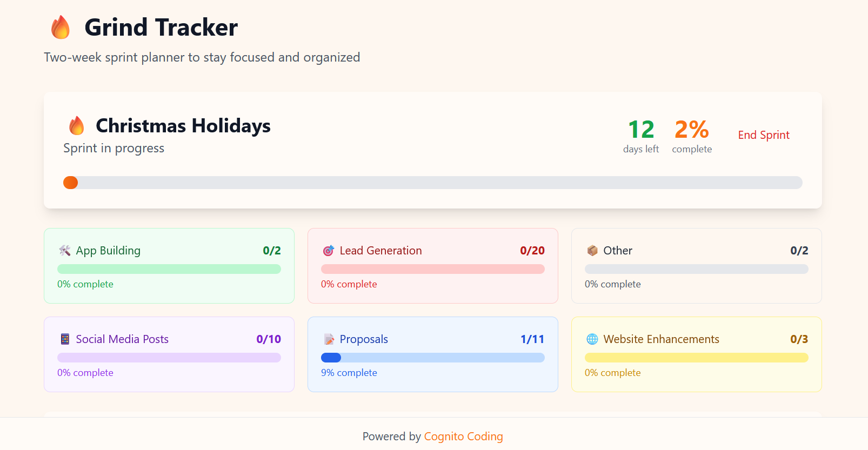Select the hammer and wrench App Building icon
The width and height of the screenshot is (868, 450).
[64, 250]
